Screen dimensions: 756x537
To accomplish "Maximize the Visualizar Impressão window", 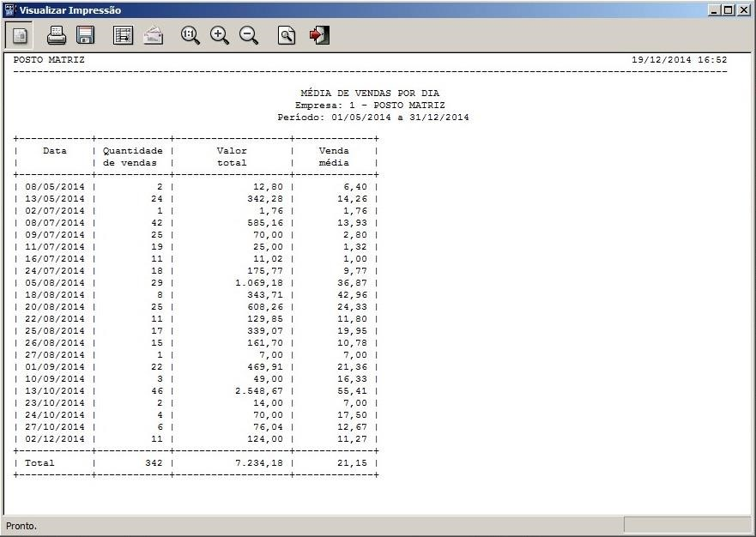I will [x=728, y=9].
